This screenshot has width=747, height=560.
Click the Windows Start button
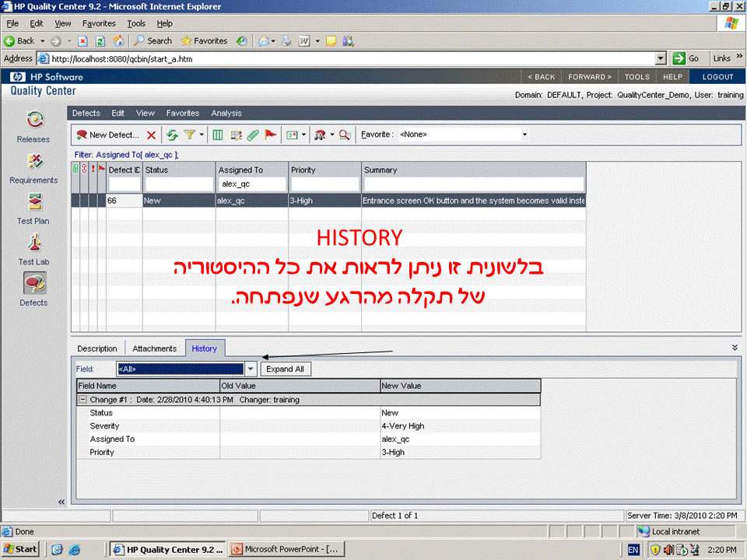point(20,550)
